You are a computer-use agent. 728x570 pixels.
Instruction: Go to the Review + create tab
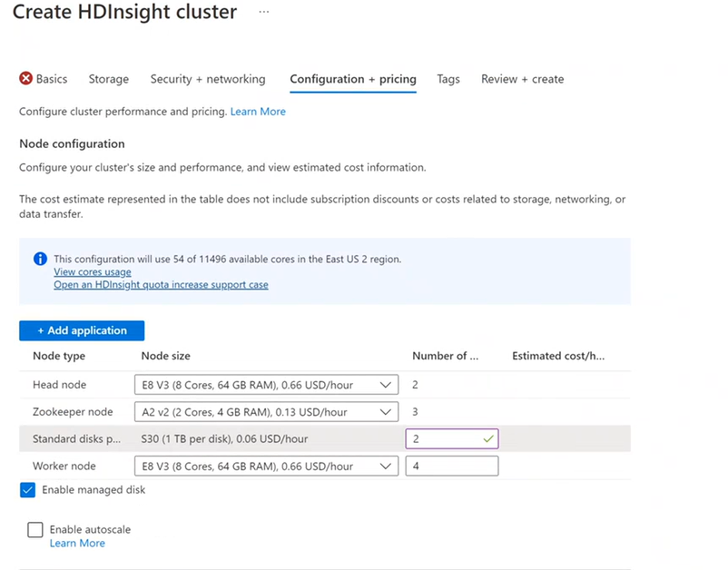pyautogui.click(x=522, y=79)
